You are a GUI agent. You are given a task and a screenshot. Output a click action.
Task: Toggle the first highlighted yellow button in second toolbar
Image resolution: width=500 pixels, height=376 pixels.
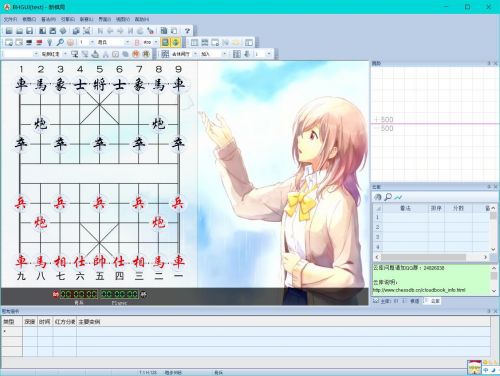165,42
